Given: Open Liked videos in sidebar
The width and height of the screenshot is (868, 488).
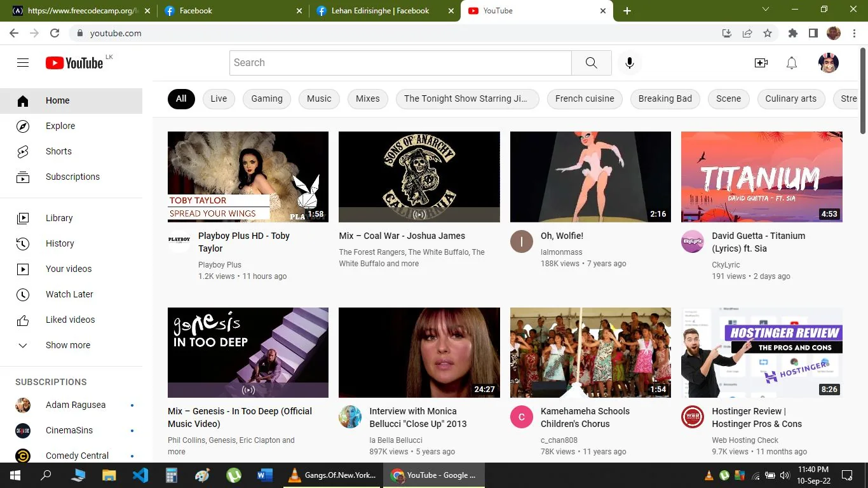Looking at the screenshot, I should coord(71,320).
